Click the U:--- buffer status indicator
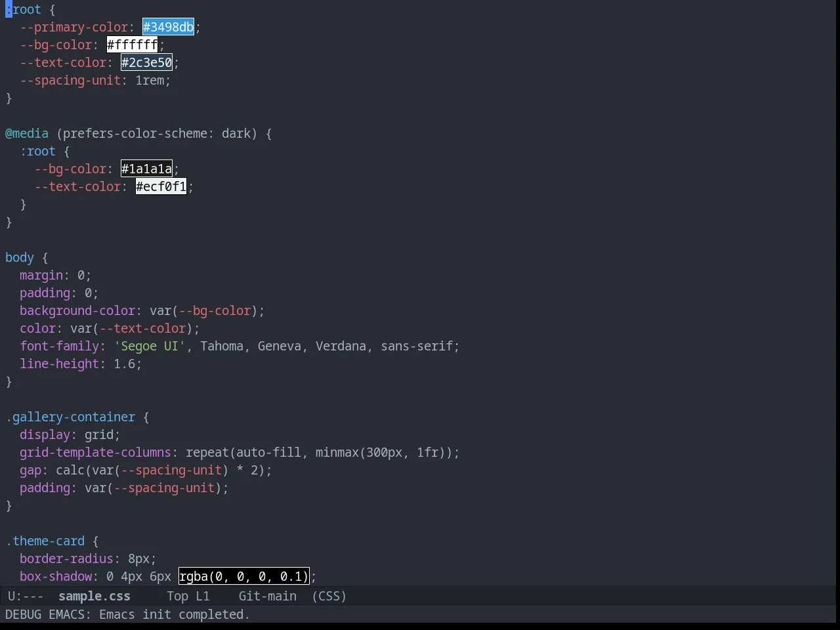 (26, 596)
